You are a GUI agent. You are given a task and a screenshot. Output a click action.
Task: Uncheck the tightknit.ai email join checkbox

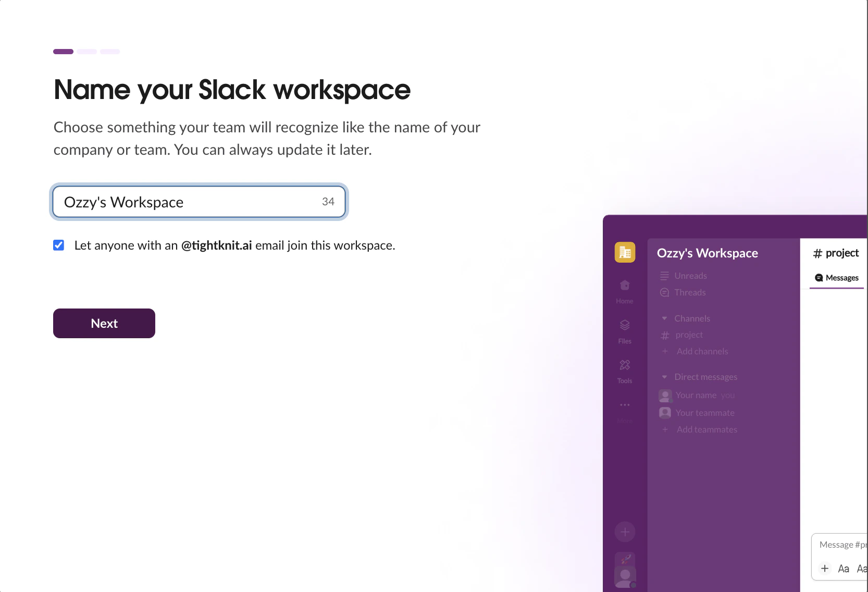(x=58, y=245)
